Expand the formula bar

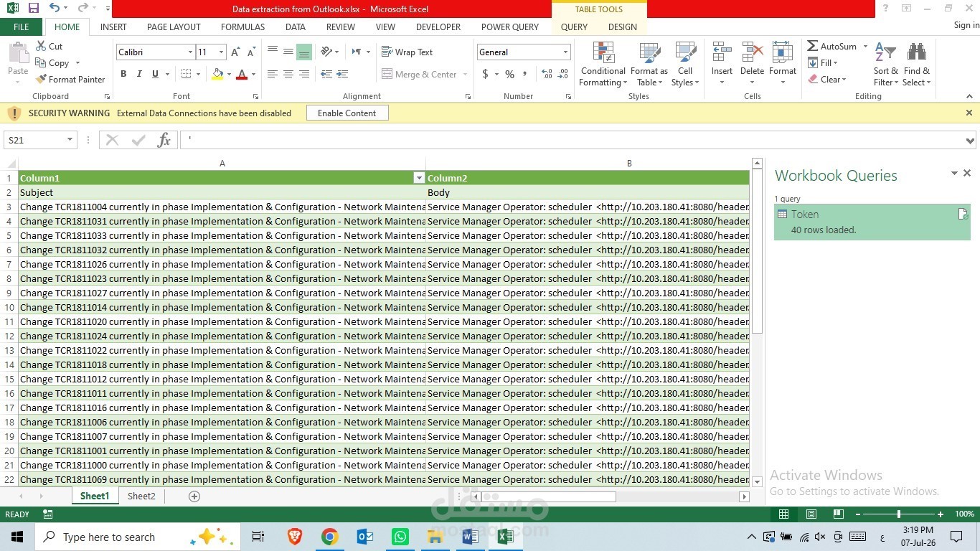pyautogui.click(x=970, y=141)
